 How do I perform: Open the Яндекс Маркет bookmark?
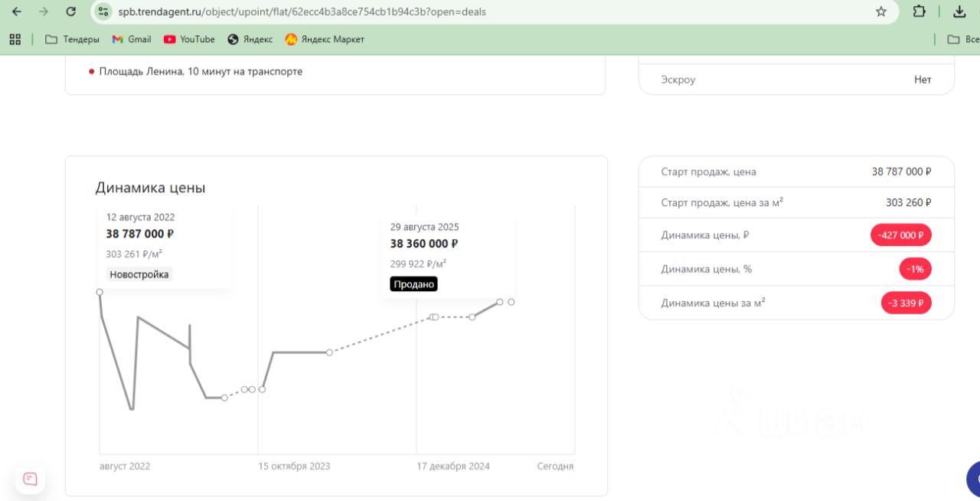[325, 39]
